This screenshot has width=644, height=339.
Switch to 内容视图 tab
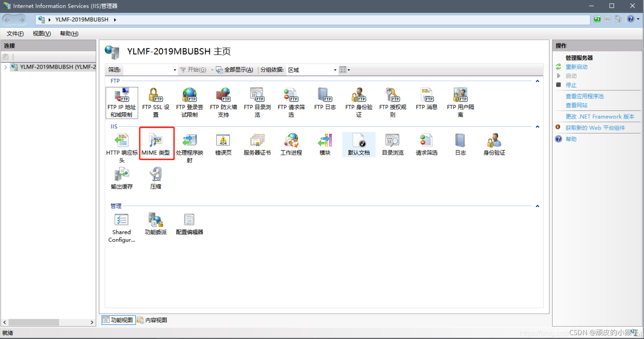click(x=152, y=320)
